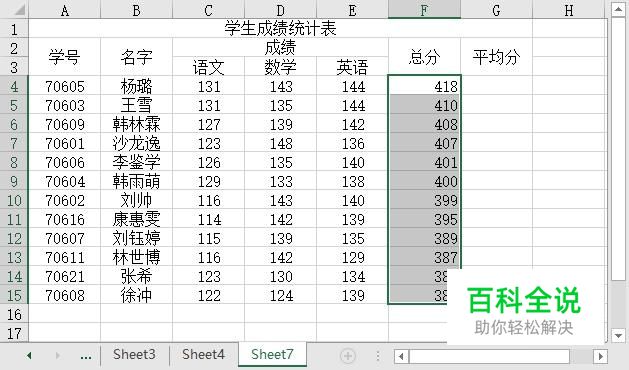Click the name cell 杨璐
Image resolution: width=629 pixels, height=370 pixels.
136,86
